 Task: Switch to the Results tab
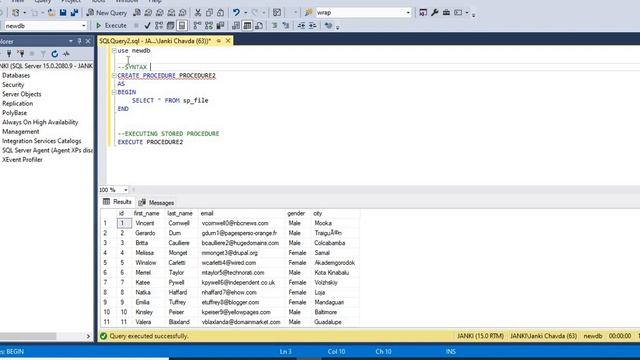click(x=117, y=202)
